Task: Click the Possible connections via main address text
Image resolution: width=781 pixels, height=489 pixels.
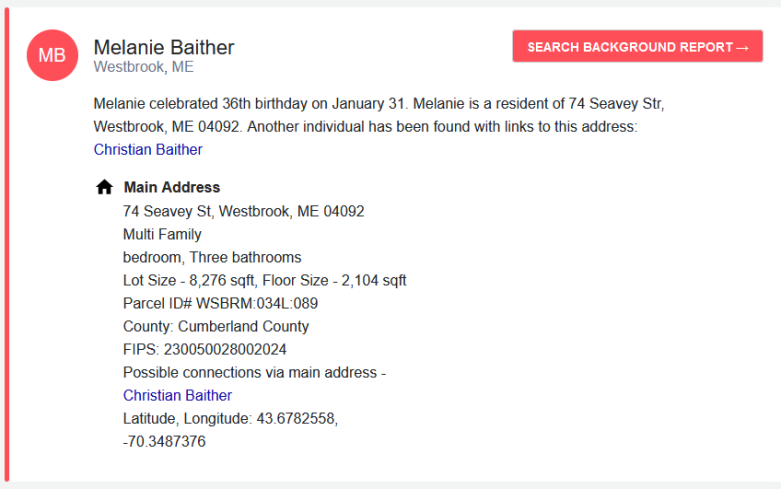Action: point(255,372)
